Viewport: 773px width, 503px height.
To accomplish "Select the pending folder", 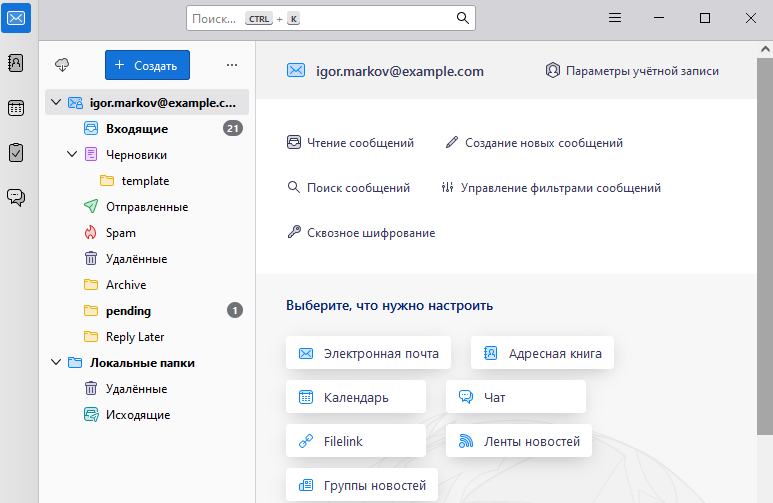I will [128, 311].
